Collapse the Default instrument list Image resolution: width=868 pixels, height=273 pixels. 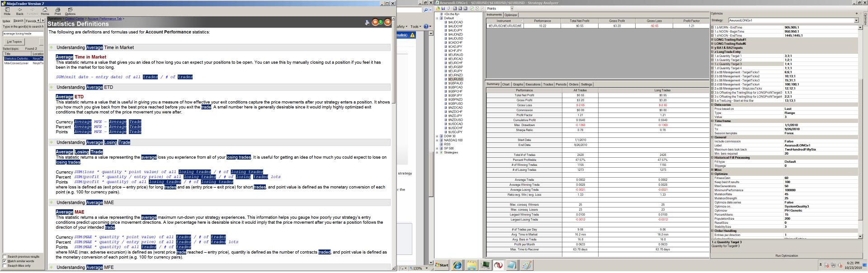click(x=438, y=18)
